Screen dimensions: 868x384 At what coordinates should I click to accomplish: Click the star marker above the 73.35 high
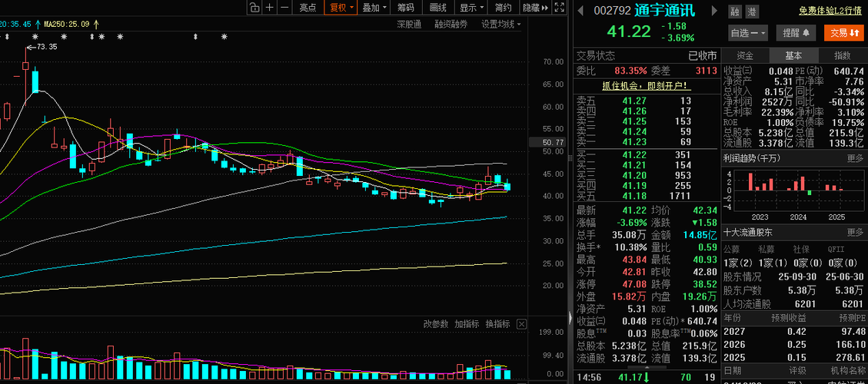click(35, 37)
